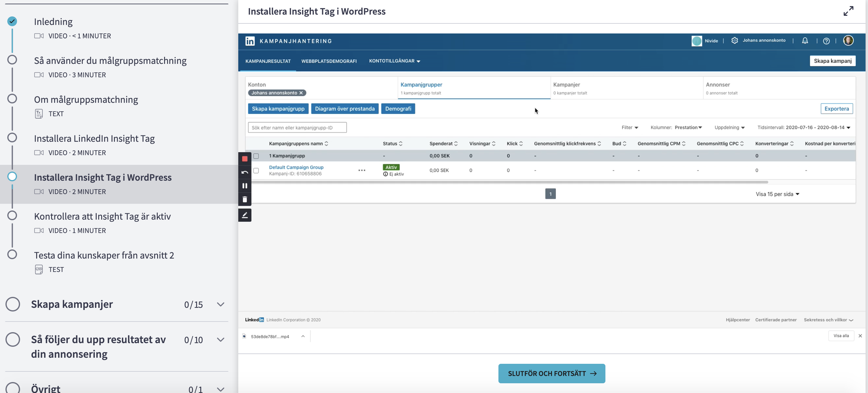The height and width of the screenshot is (393, 868).
Task: Click the fullscreen expand arrows icon
Action: (848, 11)
